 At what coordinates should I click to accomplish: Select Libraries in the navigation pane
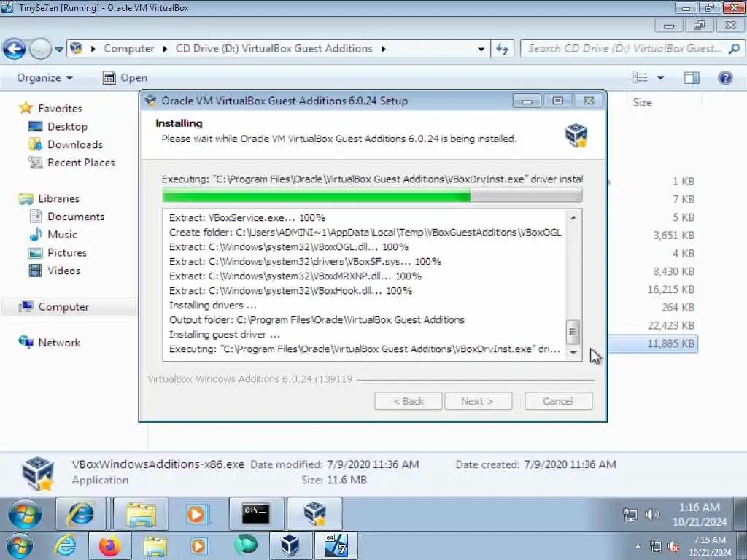[49, 198]
